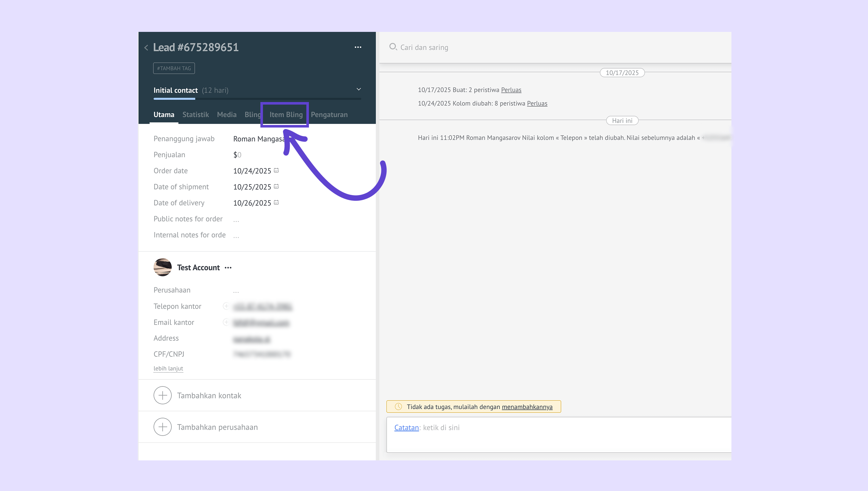The width and height of the screenshot is (868, 491).
Task: Switch to the Item Bling tab
Action: coord(286,115)
